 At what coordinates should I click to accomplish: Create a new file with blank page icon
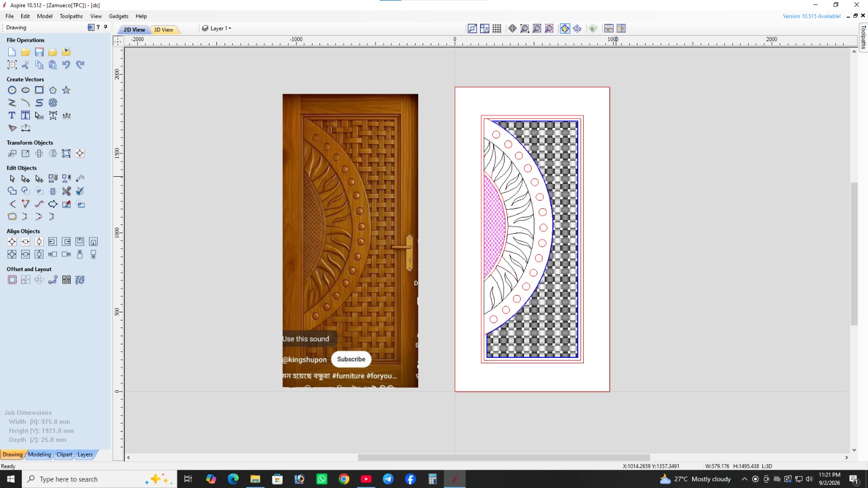coord(12,52)
